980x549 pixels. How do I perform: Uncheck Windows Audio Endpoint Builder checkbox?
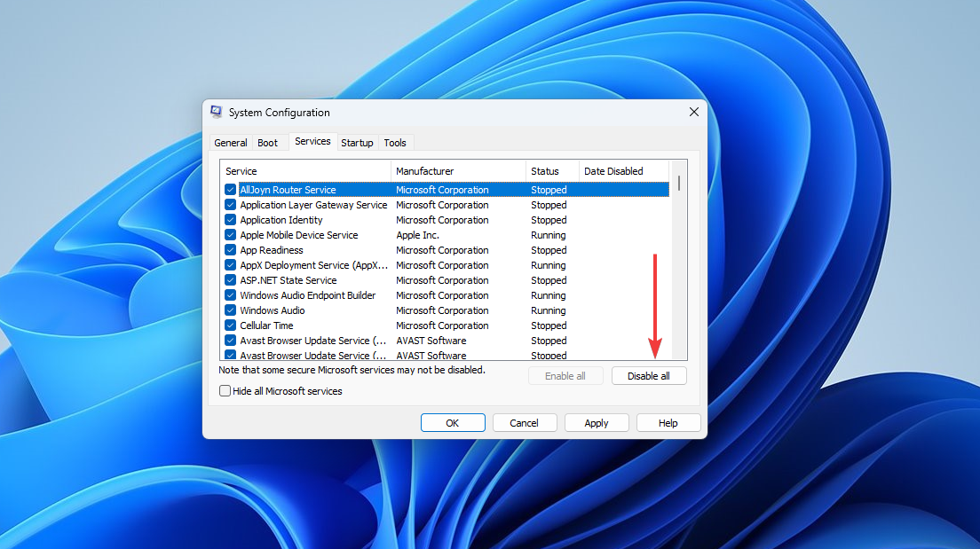230,294
